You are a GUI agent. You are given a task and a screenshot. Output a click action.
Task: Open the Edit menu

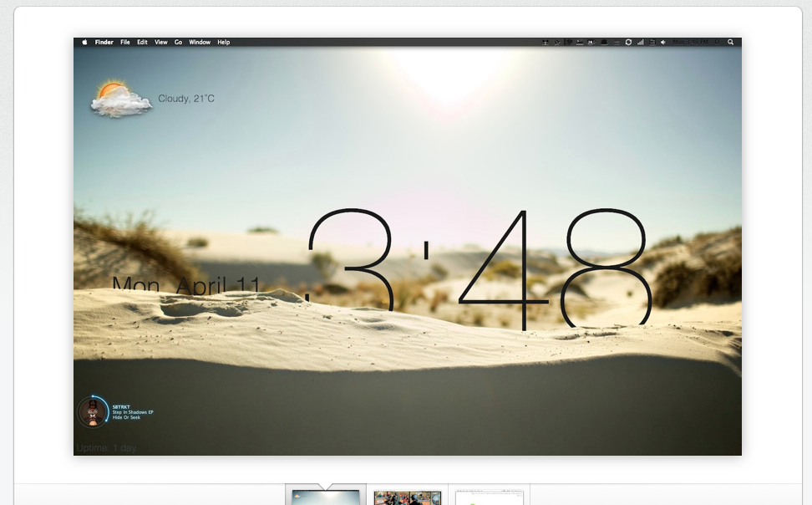coord(142,43)
